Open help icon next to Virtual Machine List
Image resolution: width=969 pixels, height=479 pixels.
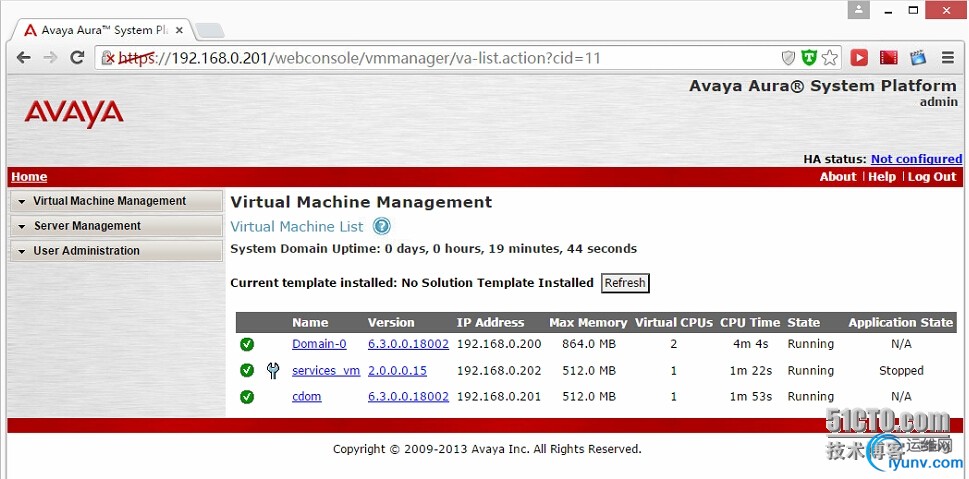coord(382,226)
